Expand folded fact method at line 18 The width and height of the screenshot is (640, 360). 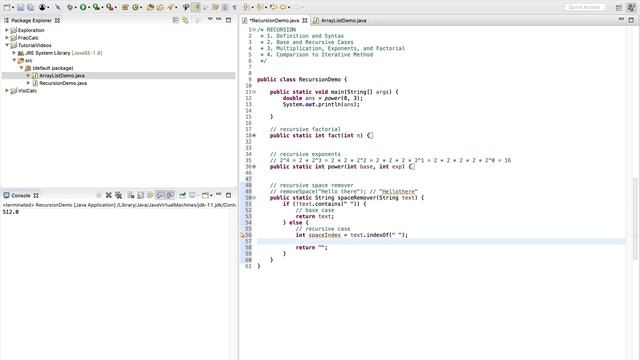tap(254, 136)
